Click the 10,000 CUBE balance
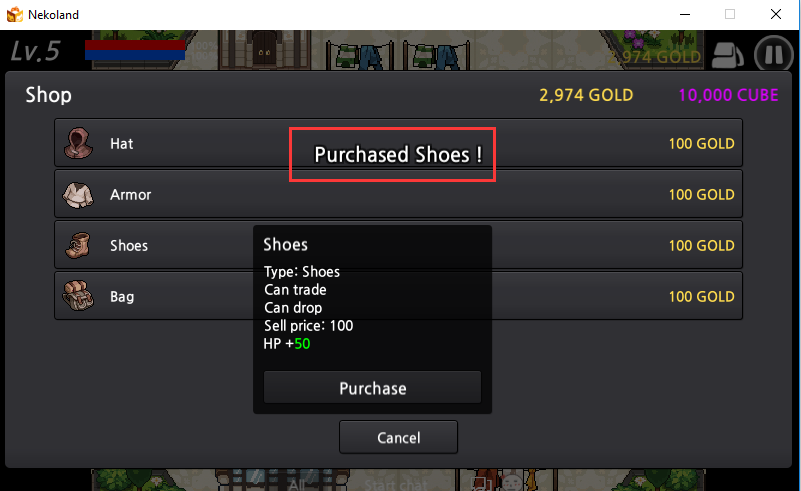The height and width of the screenshot is (491, 801). tap(727, 96)
